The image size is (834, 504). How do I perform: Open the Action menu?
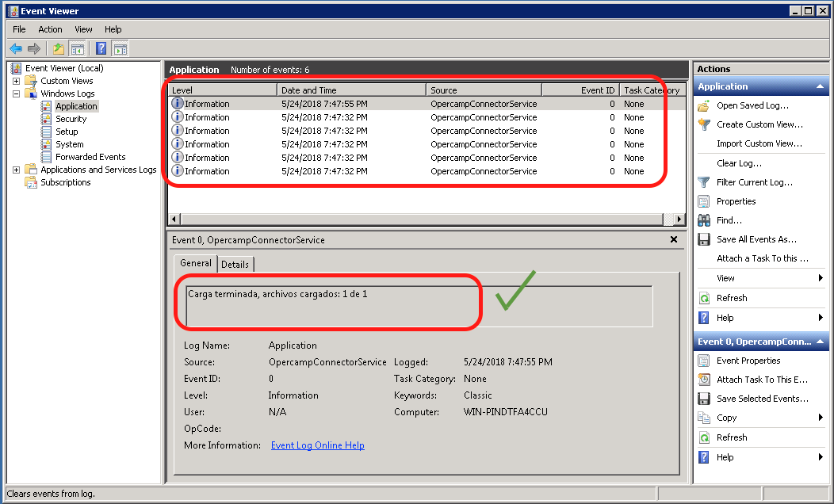pyautogui.click(x=50, y=29)
